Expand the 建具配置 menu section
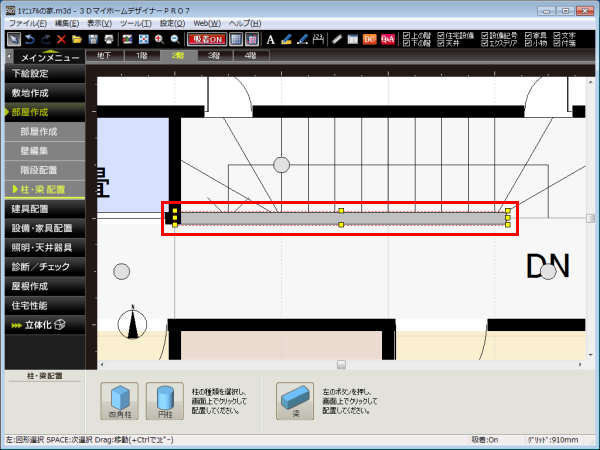600x450 pixels. (43, 208)
